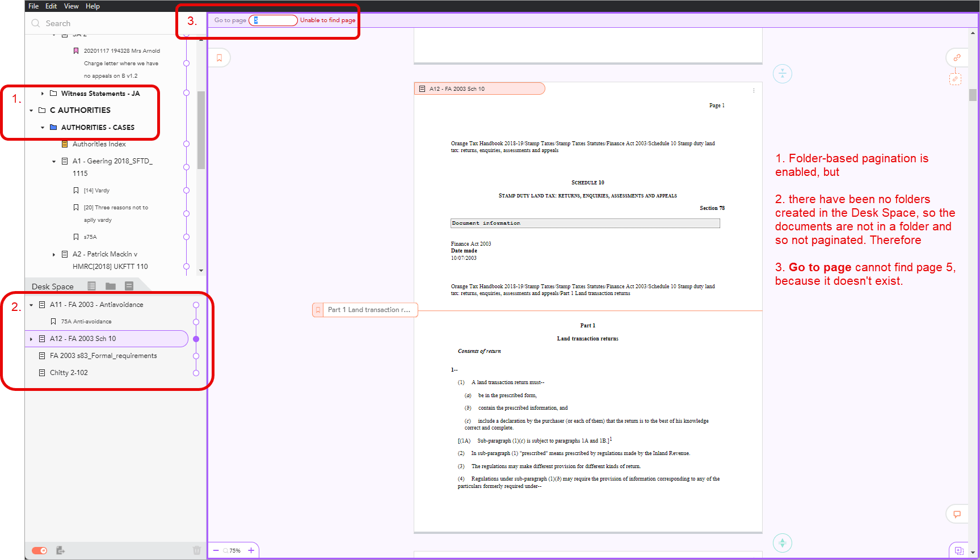
Task: Click the timeline dot for Chitty 2-102
Action: tap(196, 373)
